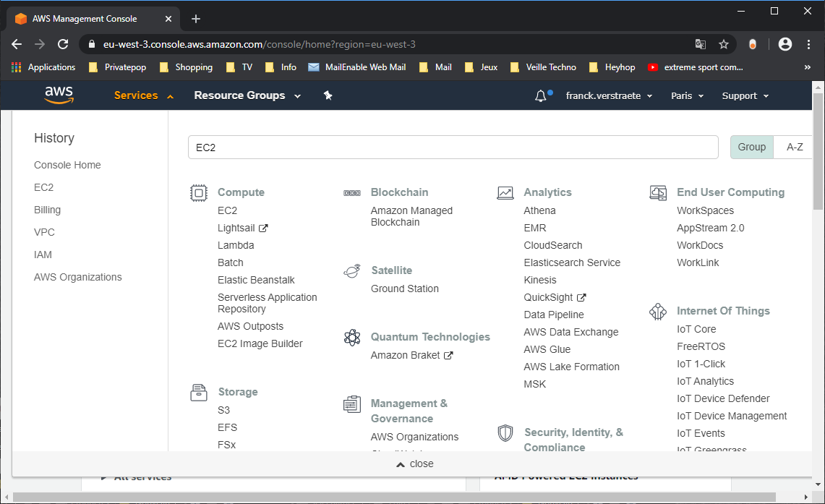The width and height of the screenshot is (825, 504).
Task: Open the Shopping bookmark folder
Action: click(x=186, y=67)
